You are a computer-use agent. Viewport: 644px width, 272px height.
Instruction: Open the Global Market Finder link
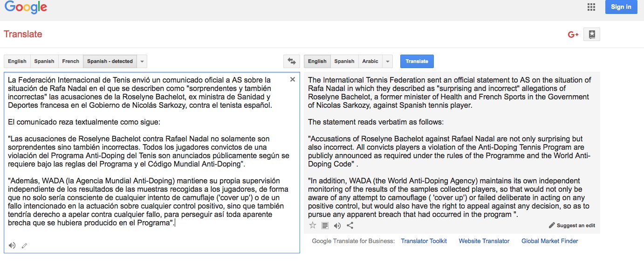tap(550, 241)
